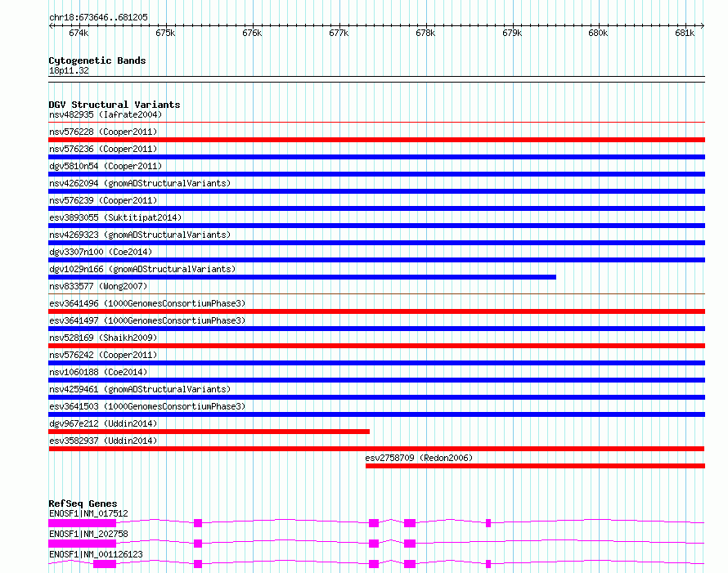This screenshot has height=573, width=728.
Task: Click variant label esv3582937 (Uddin2014)
Action: click(103, 441)
